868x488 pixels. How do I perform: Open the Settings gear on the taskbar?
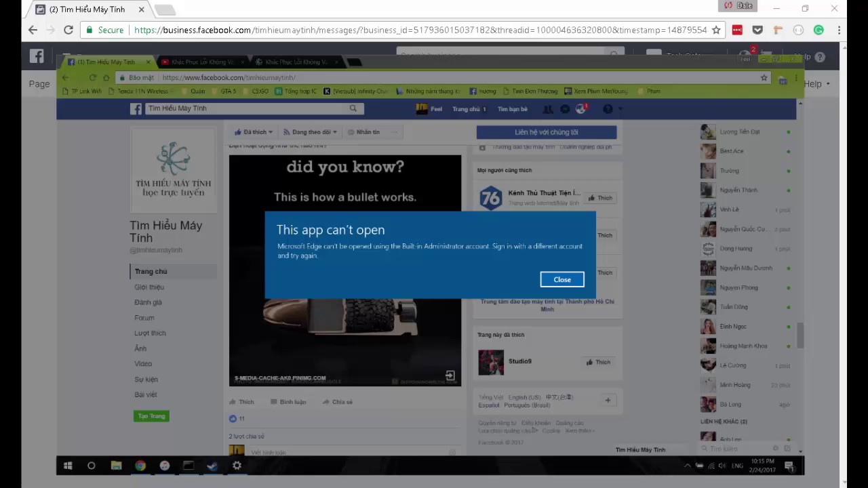click(237, 466)
